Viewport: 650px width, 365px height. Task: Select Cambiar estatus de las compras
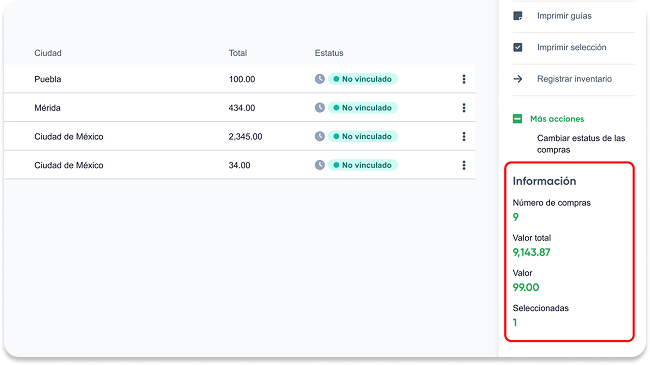tap(581, 144)
